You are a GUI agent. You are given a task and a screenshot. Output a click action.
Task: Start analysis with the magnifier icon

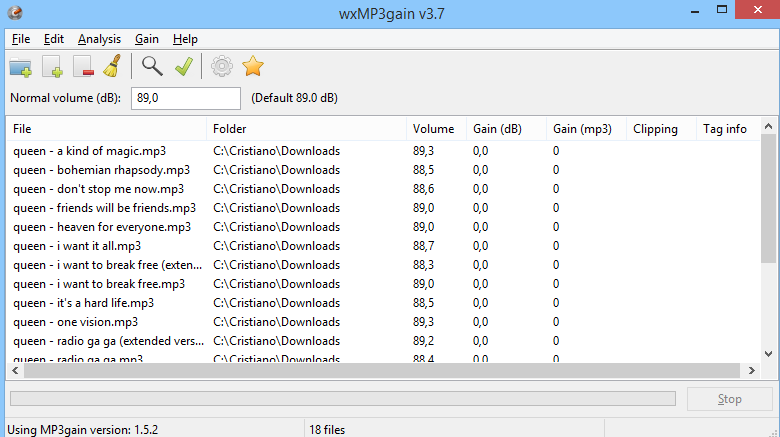click(152, 66)
